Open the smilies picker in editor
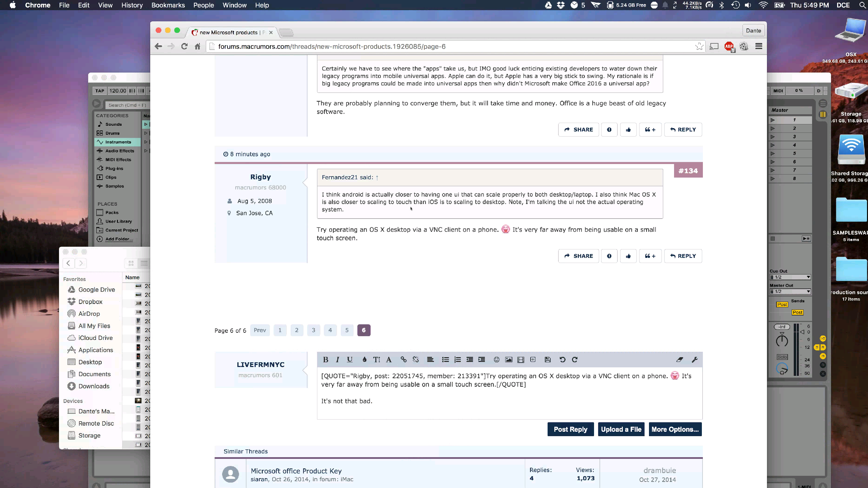The height and width of the screenshot is (488, 868). coord(497,360)
